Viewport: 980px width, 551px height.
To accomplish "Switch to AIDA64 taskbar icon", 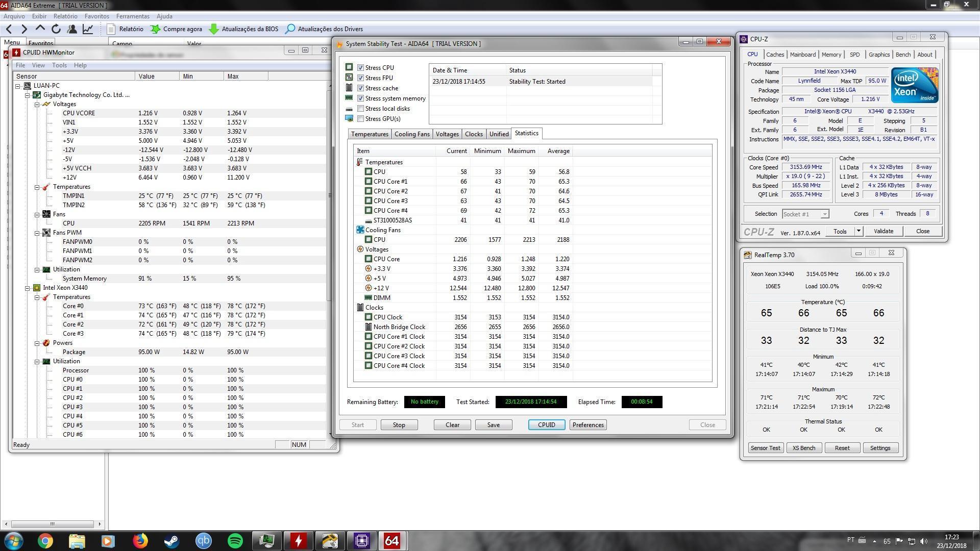I will [392, 541].
